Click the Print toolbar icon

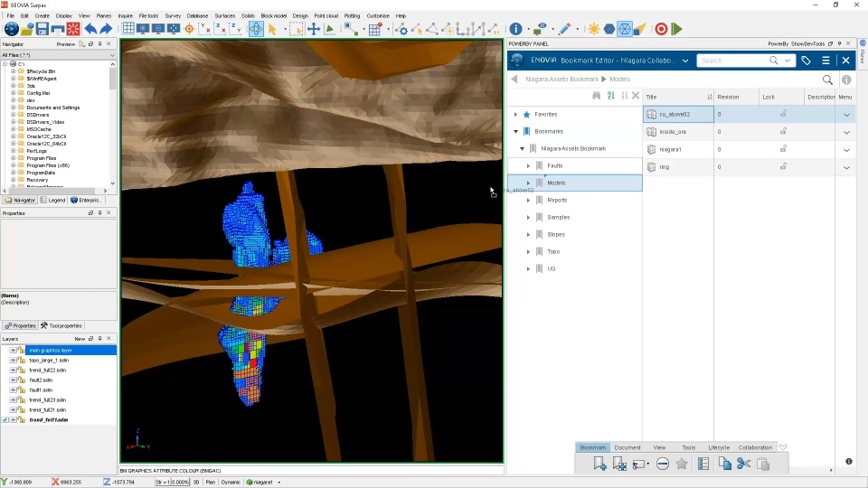58,29
